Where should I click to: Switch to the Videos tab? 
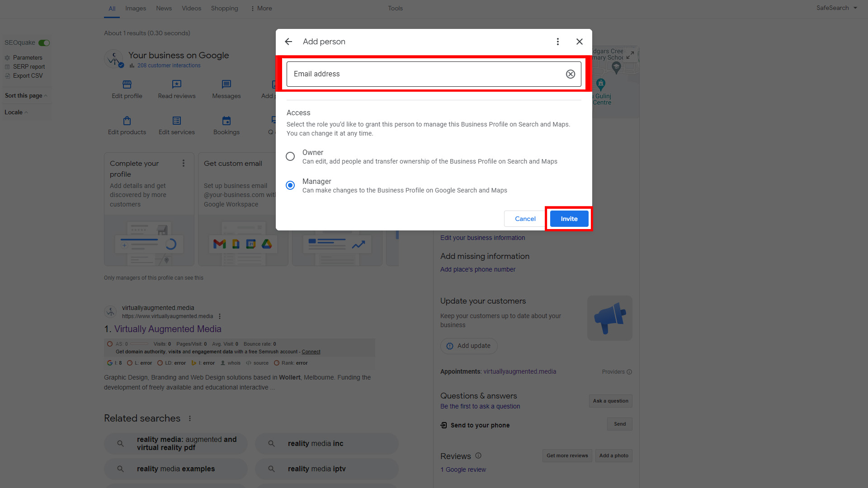(191, 8)
